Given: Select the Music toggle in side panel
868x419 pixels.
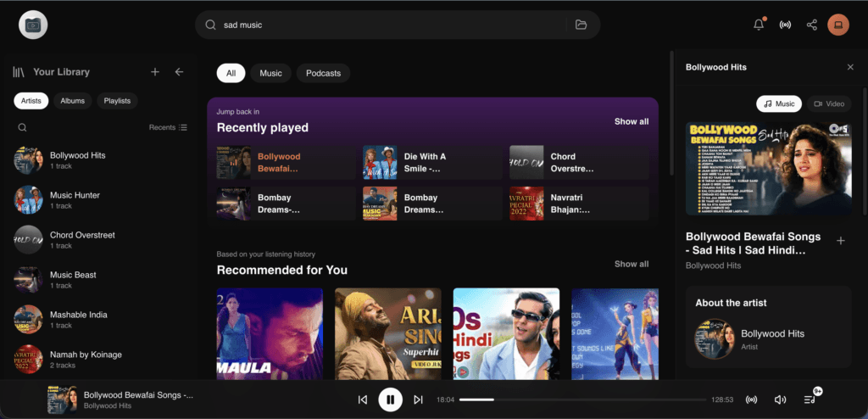Looking at the screenshot, I should pyautogui.click(x=779, y=103).
